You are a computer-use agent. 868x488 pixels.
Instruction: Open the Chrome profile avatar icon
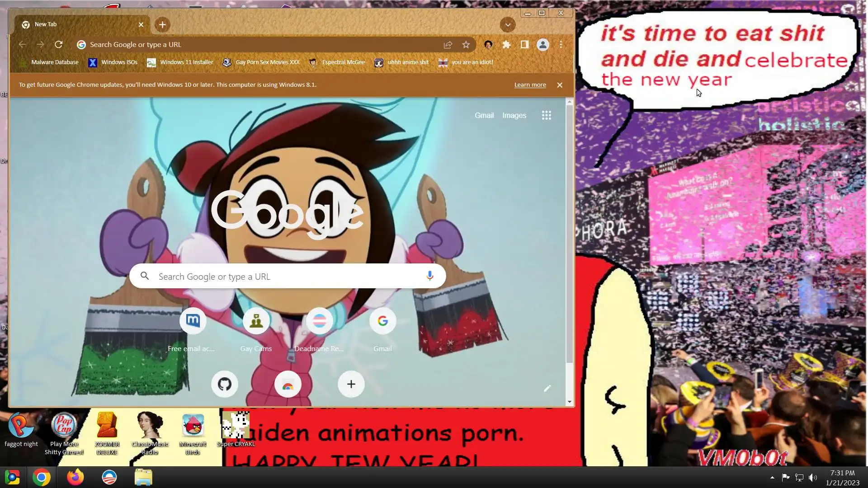point(542,44)
